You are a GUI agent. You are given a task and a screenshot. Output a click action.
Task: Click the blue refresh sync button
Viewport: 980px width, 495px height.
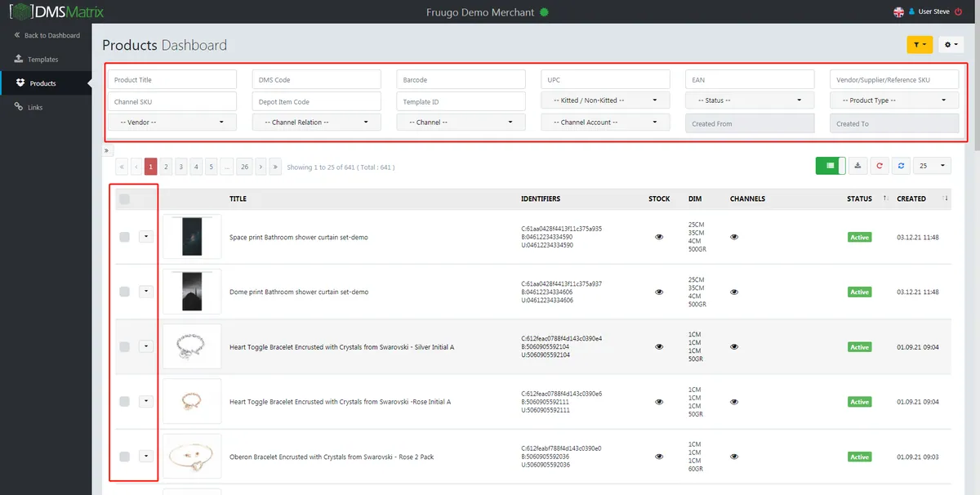point(901,166)
